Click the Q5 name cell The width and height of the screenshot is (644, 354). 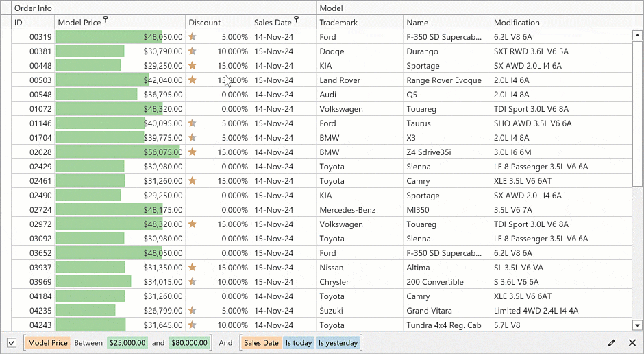click(447, 94)
